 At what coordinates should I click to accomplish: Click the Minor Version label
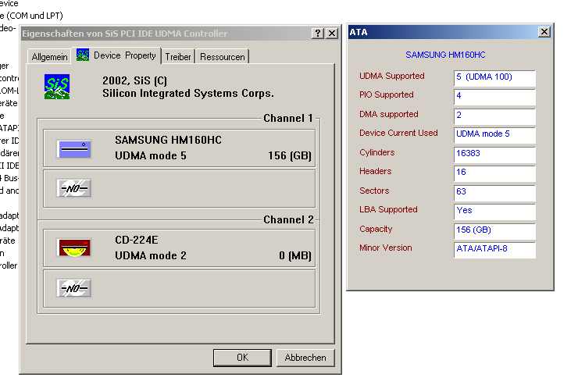[386, 248]
